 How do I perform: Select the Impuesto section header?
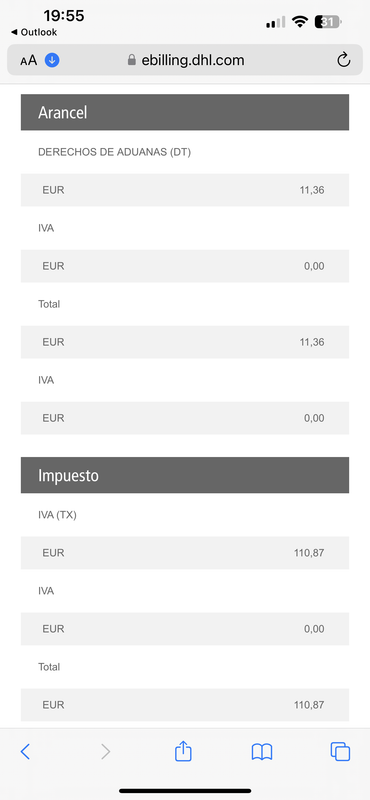(185, 475)
